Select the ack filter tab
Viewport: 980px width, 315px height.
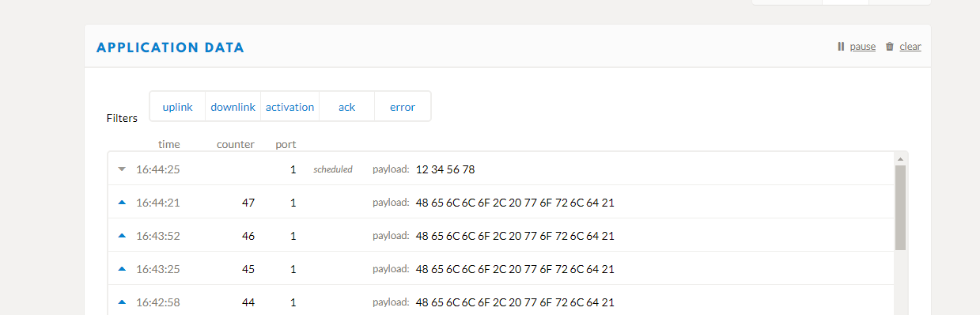pos(346,107)
